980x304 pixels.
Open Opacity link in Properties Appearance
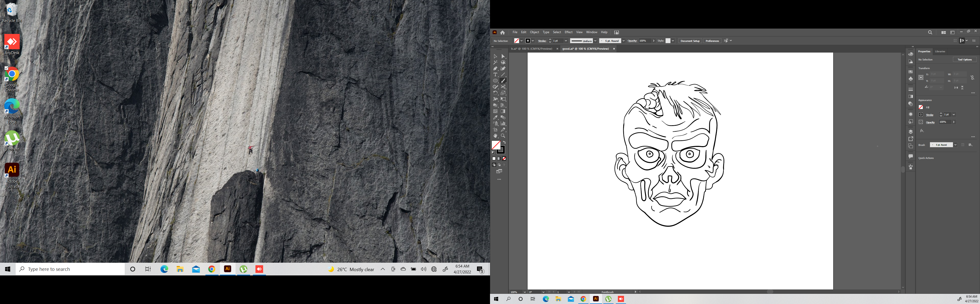coord(930,122)
